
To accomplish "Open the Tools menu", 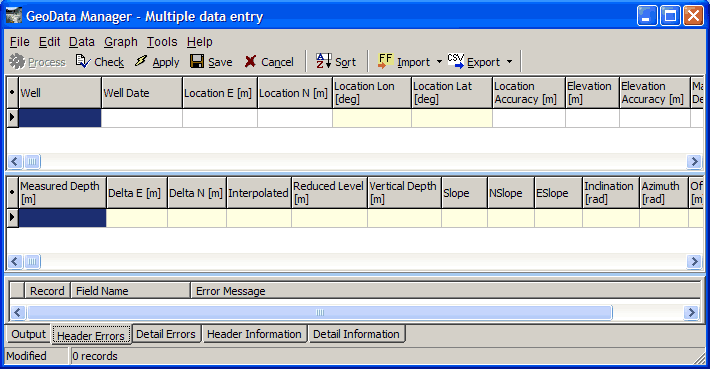I will (x=162, y=42).
